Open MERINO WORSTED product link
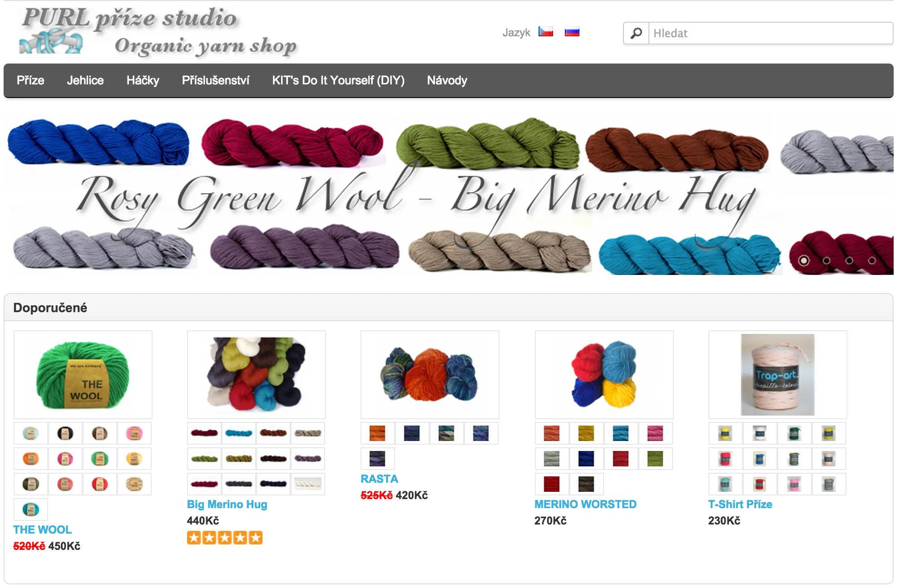The height and width of the screenshot is (588, 900). 585,504
